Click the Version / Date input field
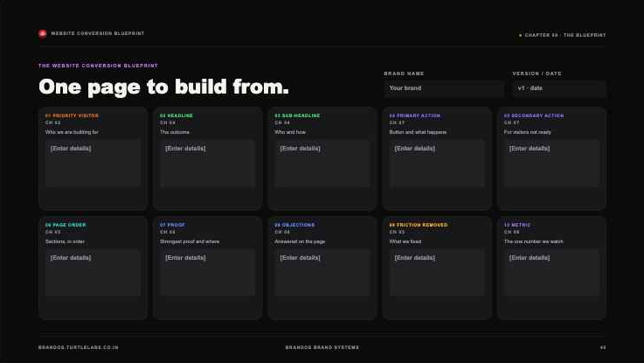Screen dimensions: 644x363 559,88
